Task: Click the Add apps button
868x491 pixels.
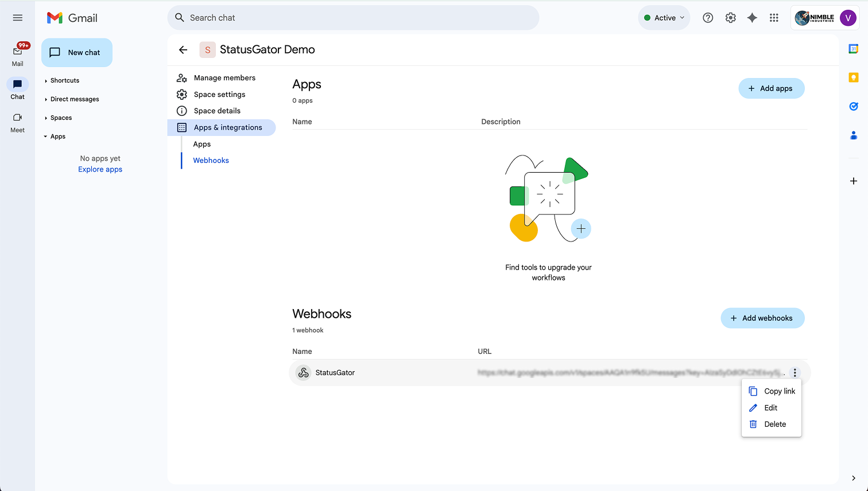Action: click(771, 88)
